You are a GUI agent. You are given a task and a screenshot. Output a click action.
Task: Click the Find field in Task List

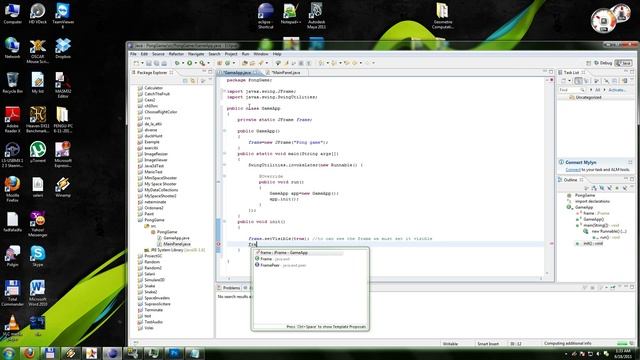click(571, 90)
